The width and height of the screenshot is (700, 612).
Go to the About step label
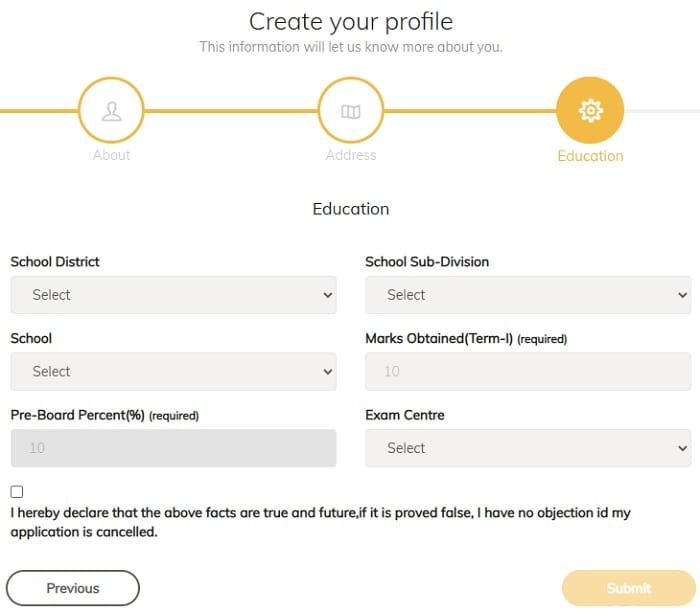[112, 155]
